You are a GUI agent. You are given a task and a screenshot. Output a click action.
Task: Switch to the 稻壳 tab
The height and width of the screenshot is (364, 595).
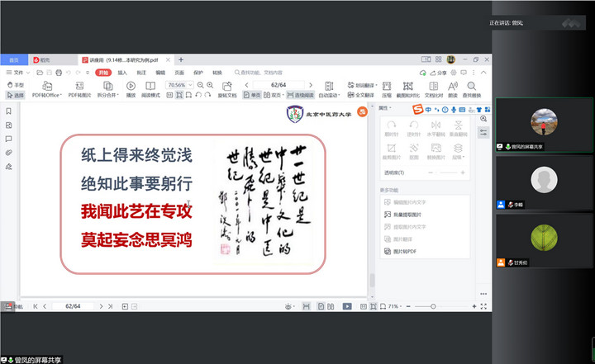[43, 60]
